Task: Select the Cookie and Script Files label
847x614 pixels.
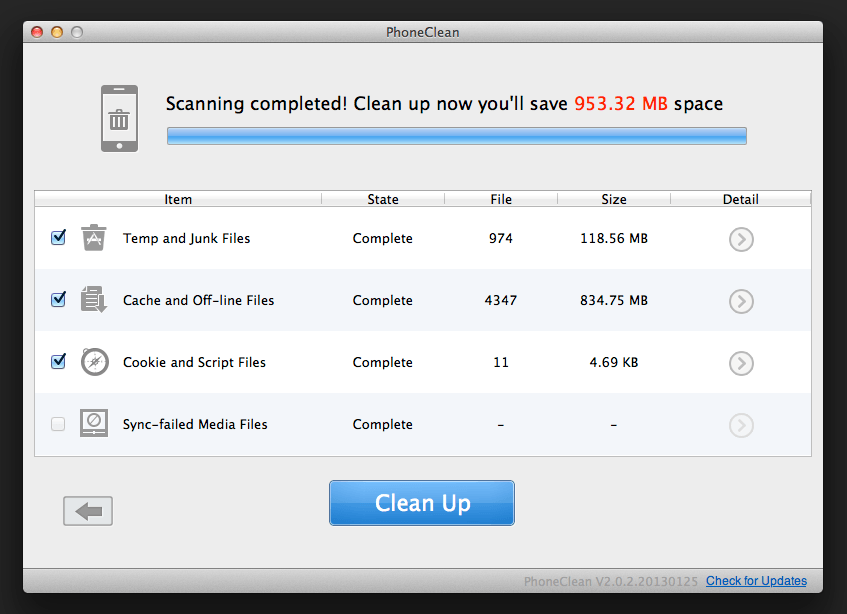Action: click(194, 362)
